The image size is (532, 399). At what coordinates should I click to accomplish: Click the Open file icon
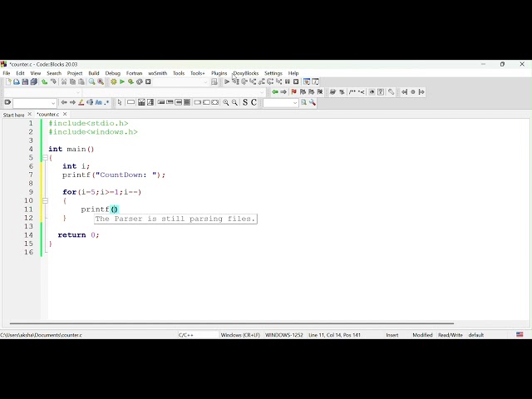click(x=17, y=81)
